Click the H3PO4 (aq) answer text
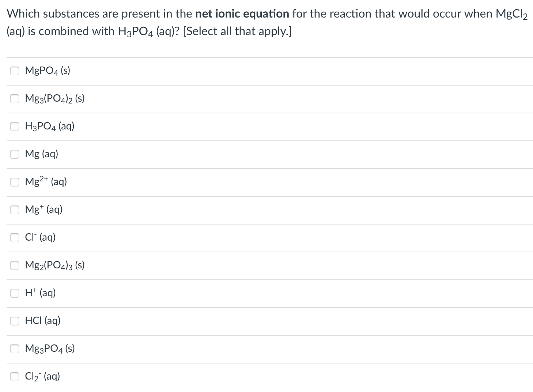 tap(49, 127)
